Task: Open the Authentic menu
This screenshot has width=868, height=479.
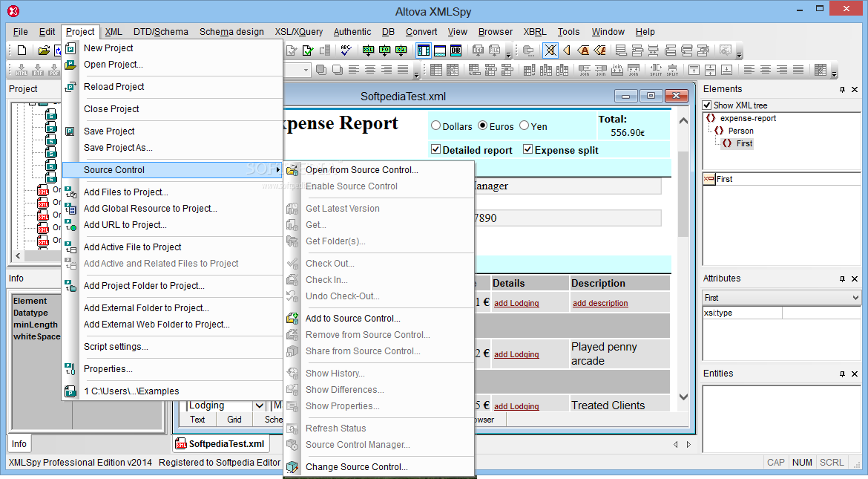Action: coord(352,32)
